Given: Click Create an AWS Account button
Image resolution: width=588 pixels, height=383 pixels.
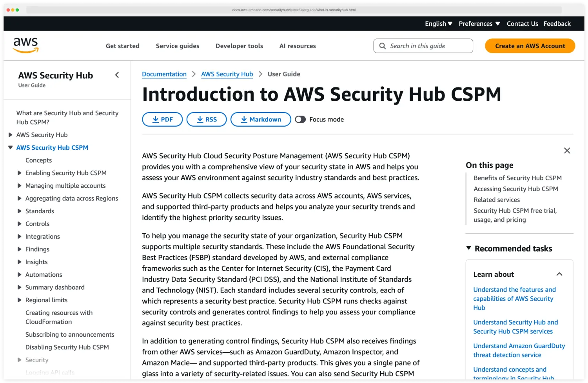Looking at the screenshot, I should [x=530, y=46].
